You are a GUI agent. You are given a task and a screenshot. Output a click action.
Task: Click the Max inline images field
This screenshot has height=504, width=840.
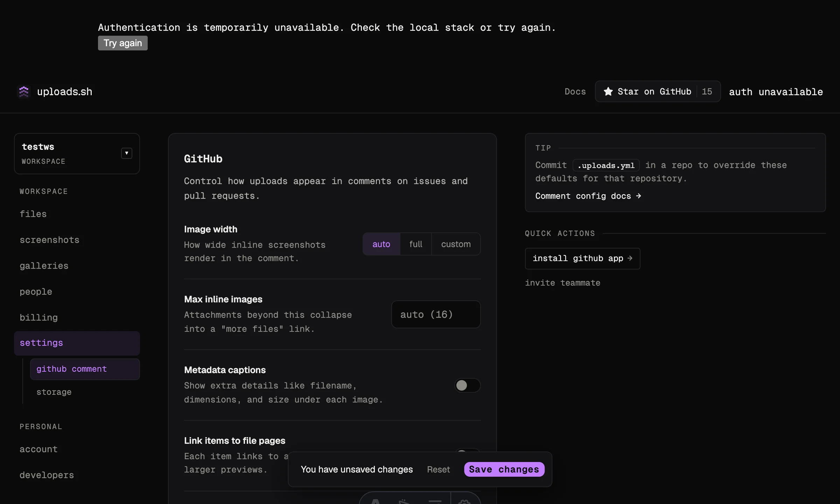[436, 314]
